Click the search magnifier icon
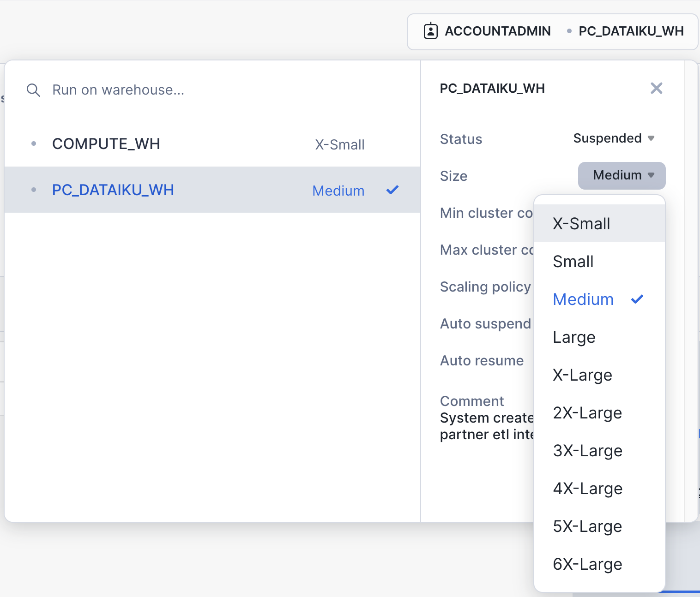 (33, 90)
